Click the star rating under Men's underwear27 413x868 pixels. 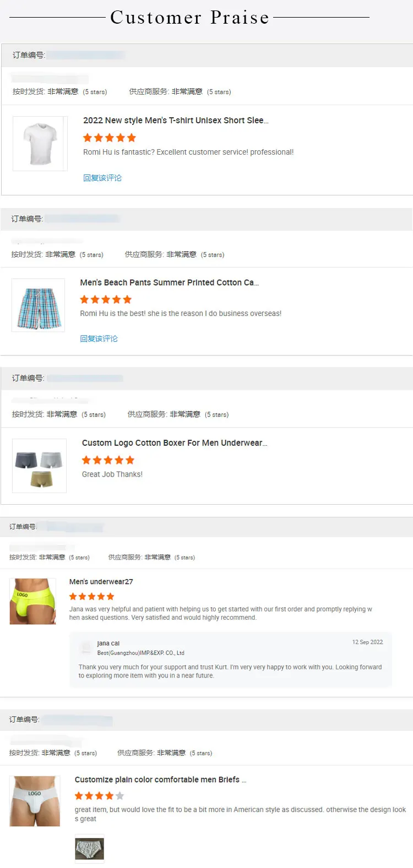click(x=92, y=596)
